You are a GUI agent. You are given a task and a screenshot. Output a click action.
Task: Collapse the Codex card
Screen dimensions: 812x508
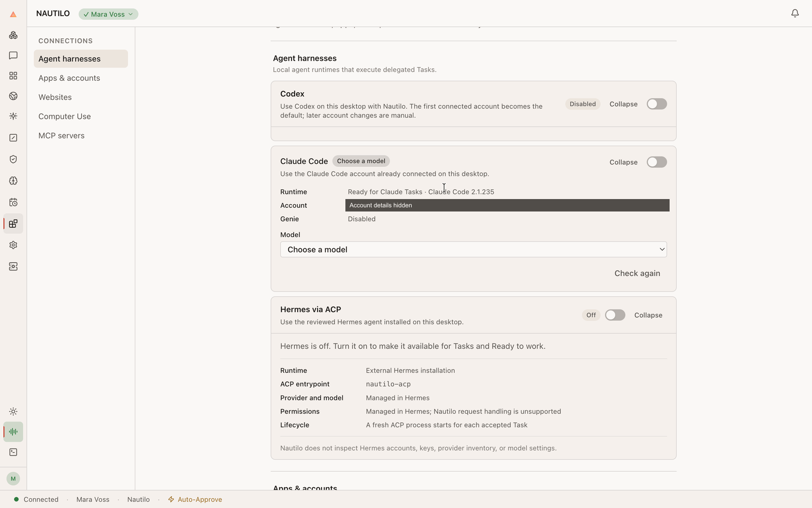tap(624, 104)
